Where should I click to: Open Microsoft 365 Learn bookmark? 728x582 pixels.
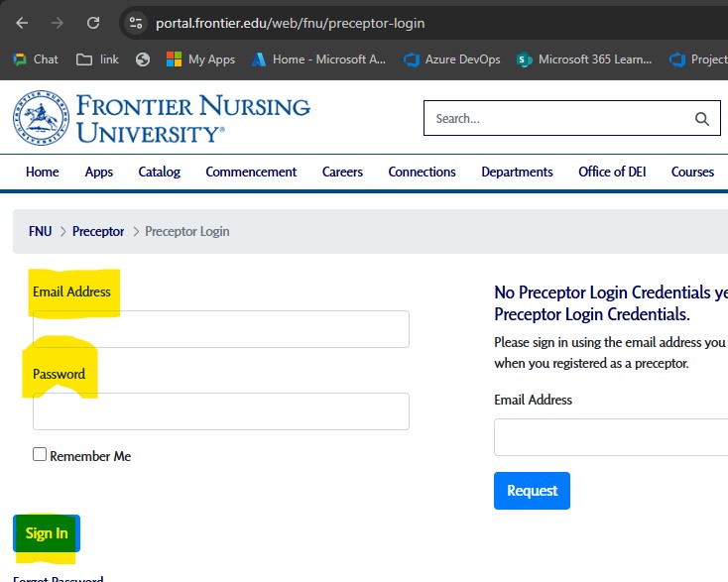tap(584, 59)
